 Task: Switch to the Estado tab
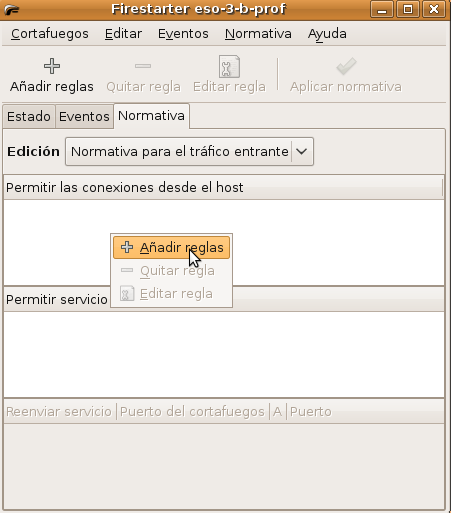click(x=29, y=117)
